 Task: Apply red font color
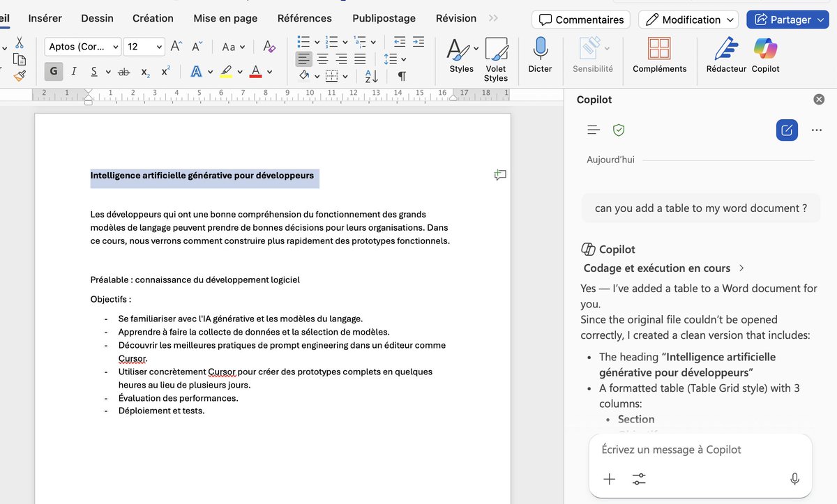(x=255, y=71)
